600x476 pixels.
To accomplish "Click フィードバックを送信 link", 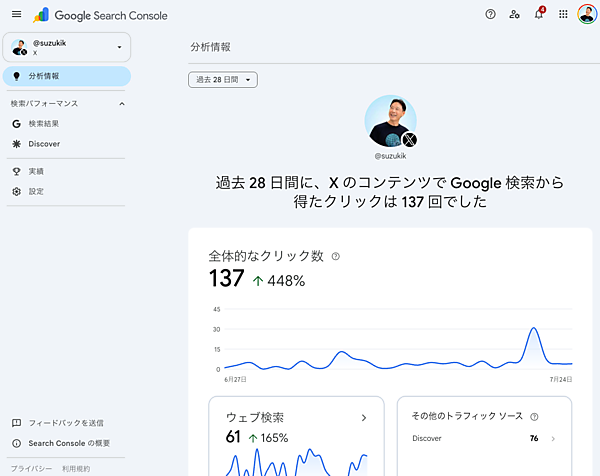I will (x=66, y=423).
